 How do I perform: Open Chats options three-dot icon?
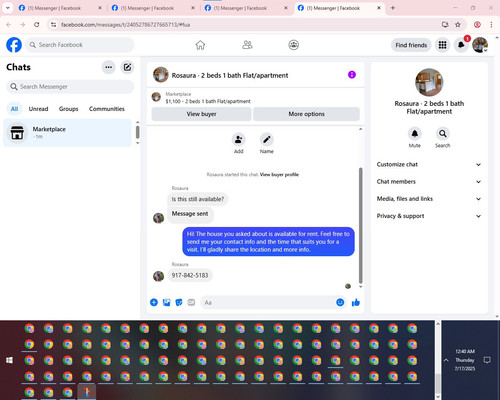coord(109,67)
